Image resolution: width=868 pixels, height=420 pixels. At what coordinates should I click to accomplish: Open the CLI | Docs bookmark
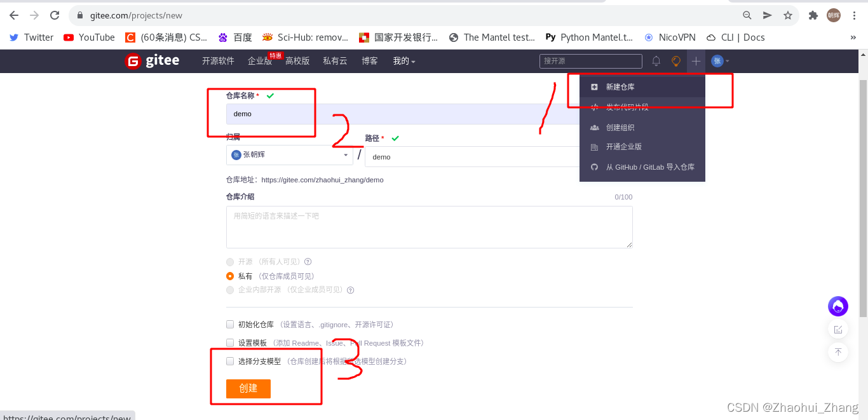pos(735,37)
